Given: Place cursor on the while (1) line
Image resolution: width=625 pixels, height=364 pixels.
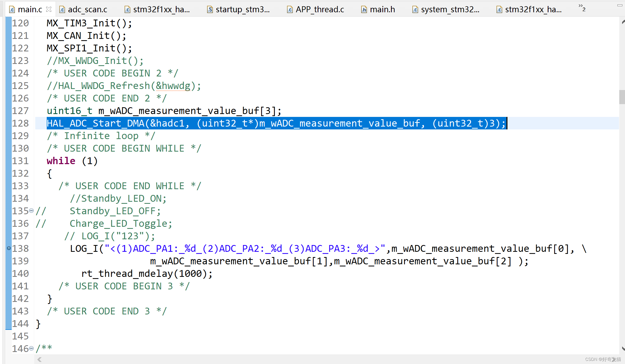Looking at the screenshot, I should coord(72,161).
